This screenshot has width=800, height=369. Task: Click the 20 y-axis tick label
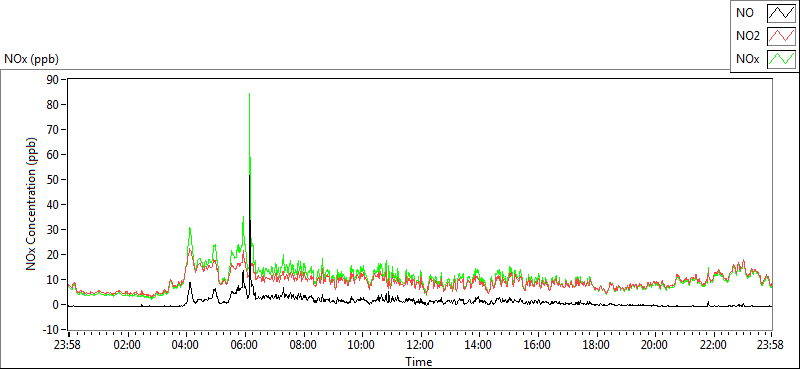click(x=53, y=255)
